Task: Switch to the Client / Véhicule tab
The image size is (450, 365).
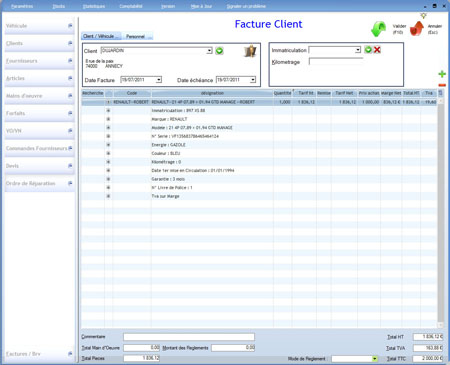Action: click(x=101, y=36)
